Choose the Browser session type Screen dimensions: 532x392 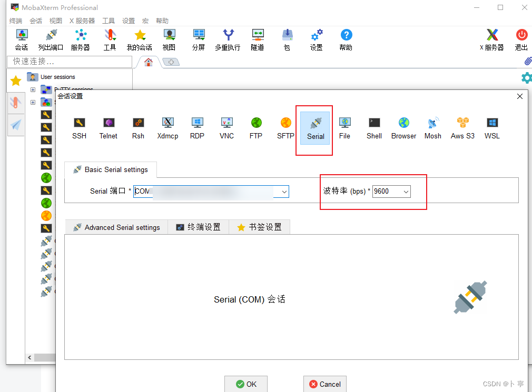click(x=404, y=128)
